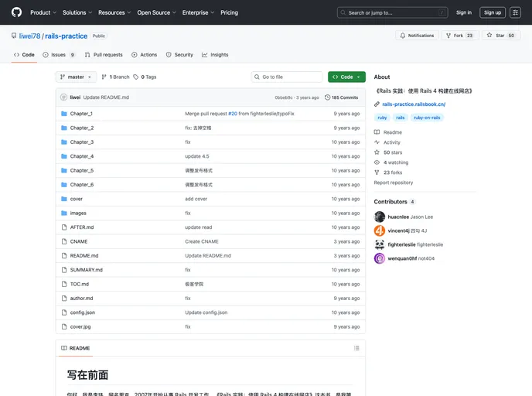Click the config.json file icon
532x396 pixels.
(x=63, y=312)
